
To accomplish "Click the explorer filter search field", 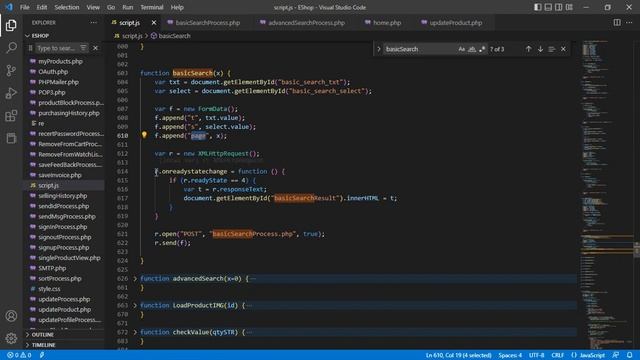I will (x=56, y=48).
